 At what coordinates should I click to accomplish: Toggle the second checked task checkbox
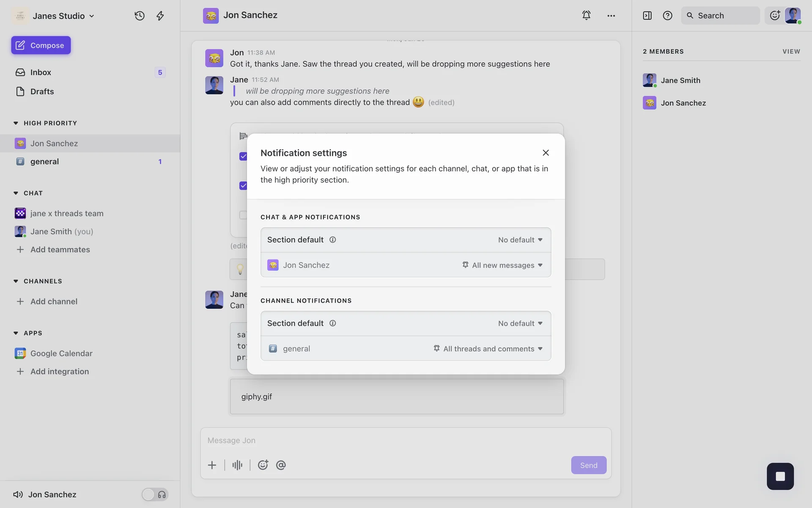click(x=243, y=186)
